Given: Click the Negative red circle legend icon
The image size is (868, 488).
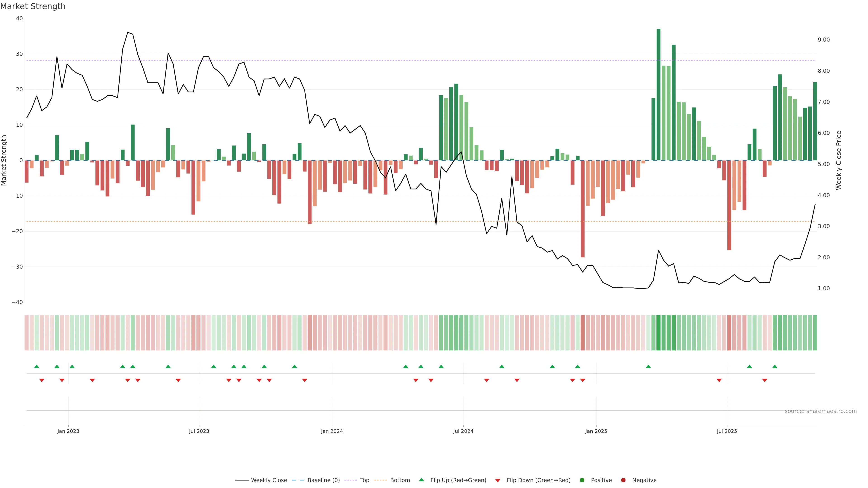Looking at the screenshot, I should tap(623, 480).
